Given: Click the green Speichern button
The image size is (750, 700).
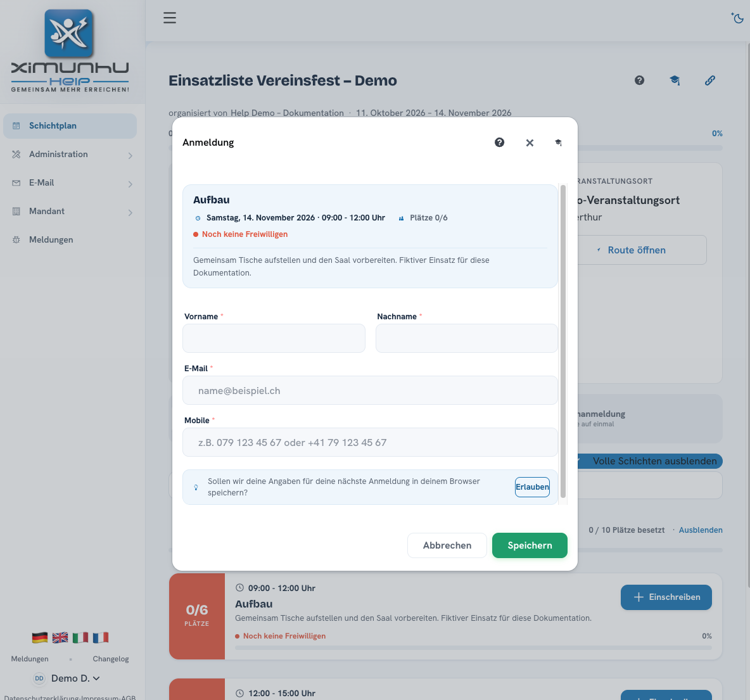Looking at the screenshot, I should (x=530, y=545).
